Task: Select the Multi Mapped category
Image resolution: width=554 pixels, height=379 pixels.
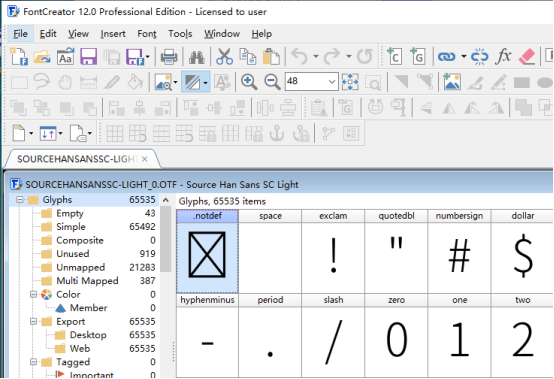Action: tap(87, 281)
